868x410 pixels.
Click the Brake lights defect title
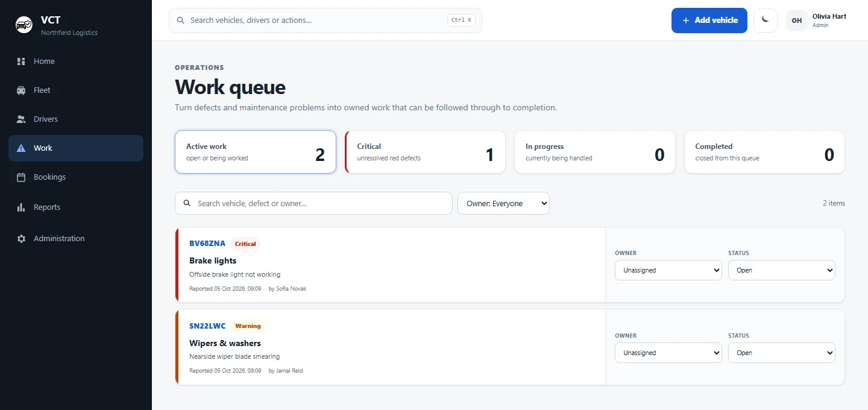coord(213,261)
